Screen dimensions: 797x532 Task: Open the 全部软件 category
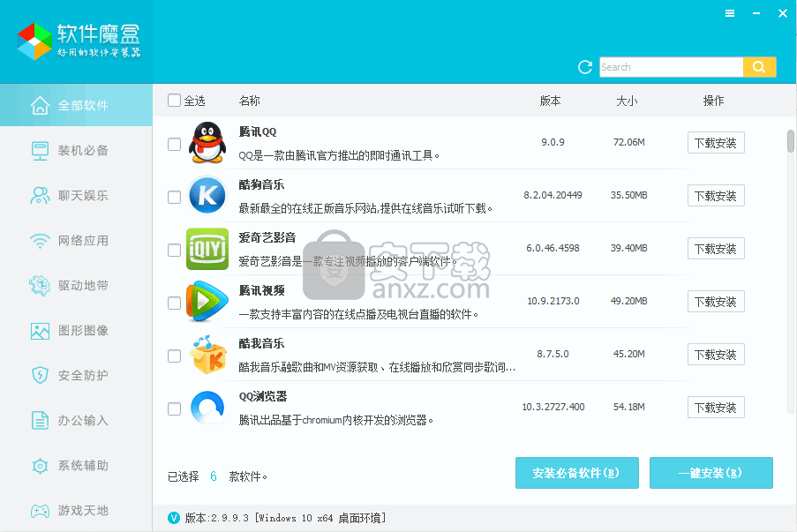point(76,105)
